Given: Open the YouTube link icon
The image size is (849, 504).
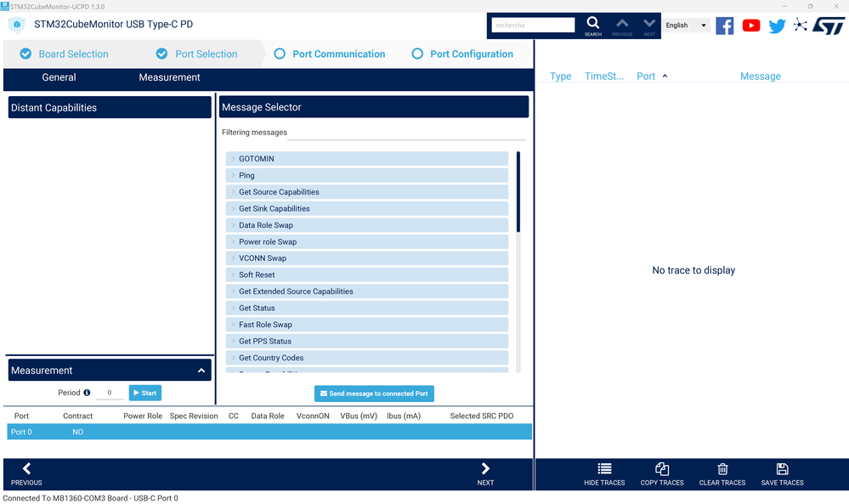Looking at the screenshot, I should (751, 25).
